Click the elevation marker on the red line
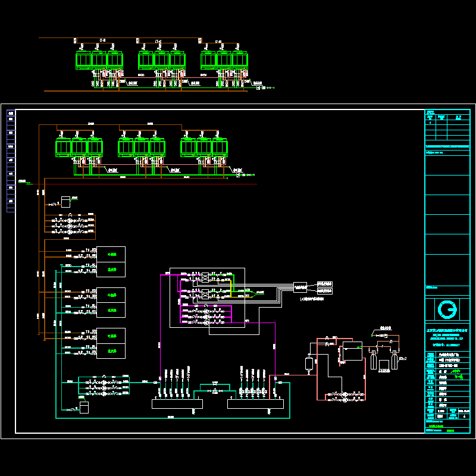Viewport: 476px width, 476px height. 26,182
